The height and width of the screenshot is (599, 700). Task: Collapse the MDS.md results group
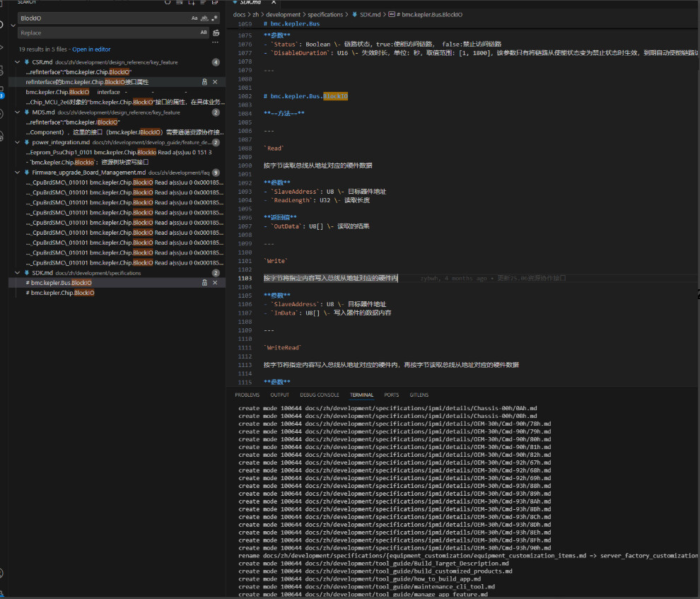click(x=18, y=112)
